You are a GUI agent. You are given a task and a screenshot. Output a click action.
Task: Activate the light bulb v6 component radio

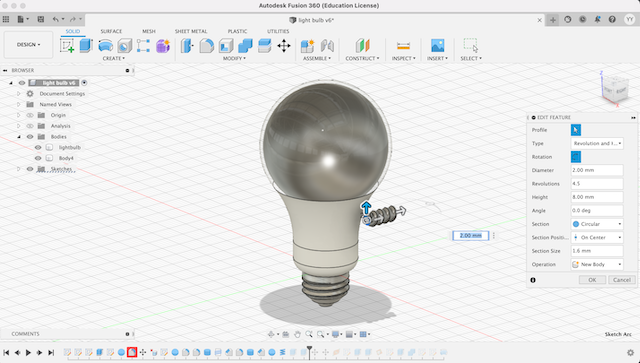[84, 83]
